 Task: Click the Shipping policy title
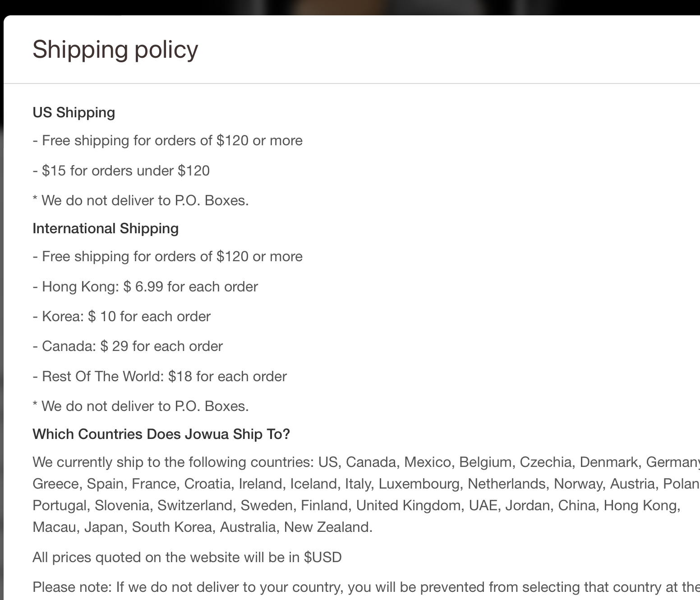[x=115, y=50]
